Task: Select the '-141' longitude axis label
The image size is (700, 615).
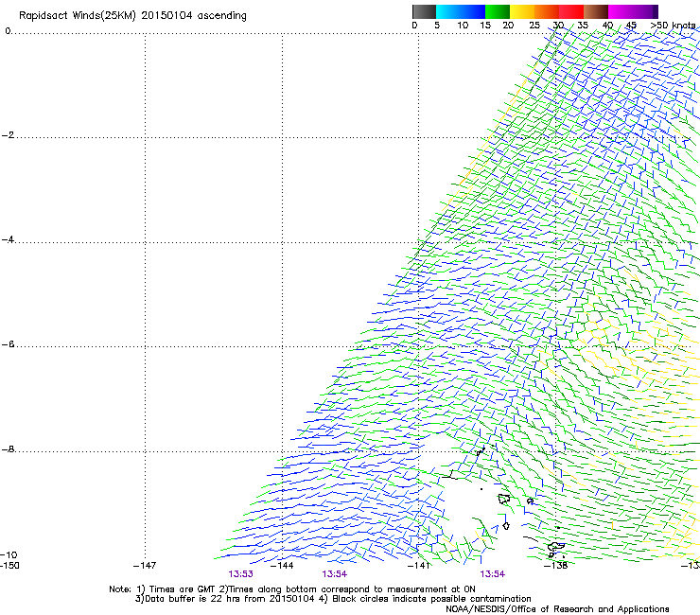Action: [419, 566]
